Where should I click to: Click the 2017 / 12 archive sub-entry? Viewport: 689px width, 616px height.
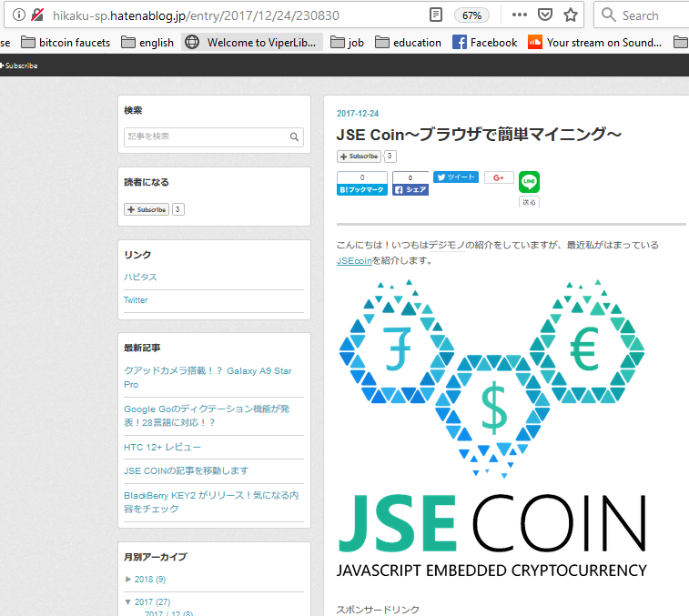click(168, 613)
